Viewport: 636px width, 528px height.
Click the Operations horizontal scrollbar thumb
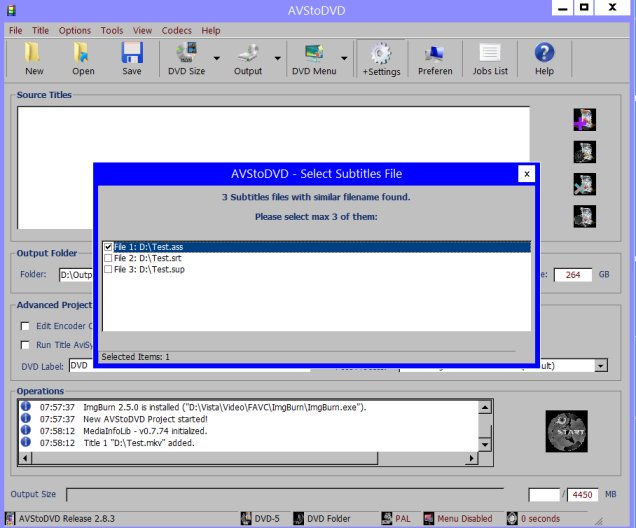click(205, 458)
